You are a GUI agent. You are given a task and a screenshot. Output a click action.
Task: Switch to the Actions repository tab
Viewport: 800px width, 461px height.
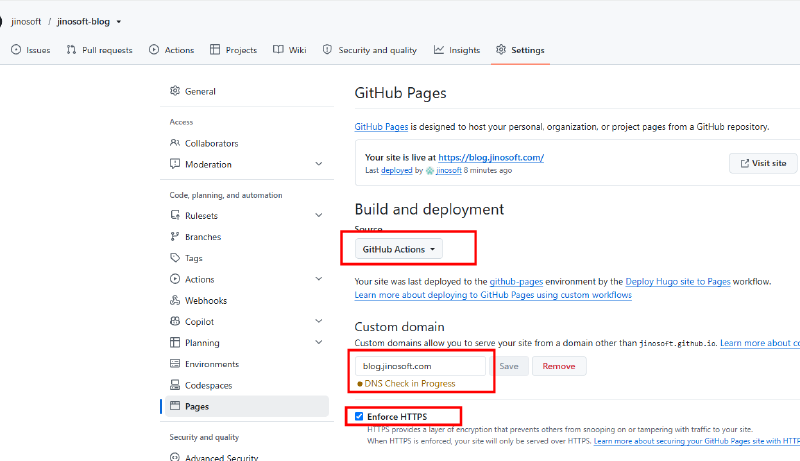pos(171,50)
